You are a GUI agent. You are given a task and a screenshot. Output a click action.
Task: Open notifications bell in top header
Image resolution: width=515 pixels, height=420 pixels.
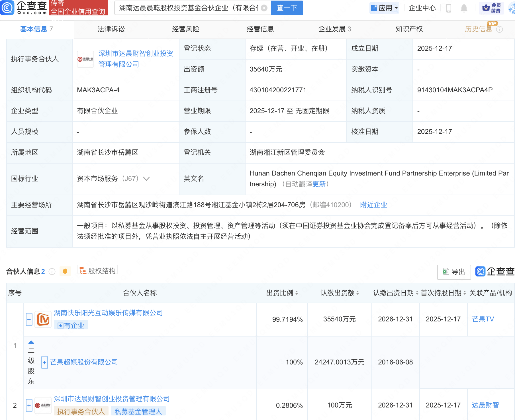(x=464, y=8)
